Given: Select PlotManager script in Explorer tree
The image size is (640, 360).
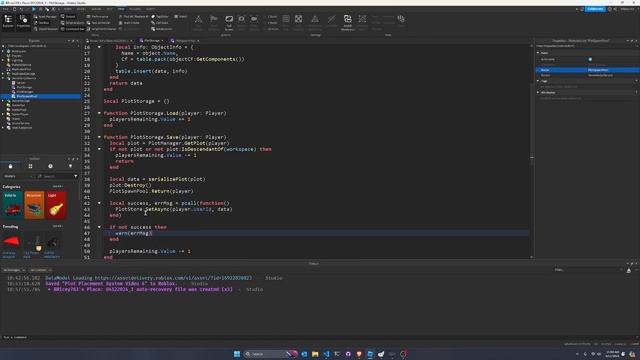Looking at the screenshot, I should point(24,91).
